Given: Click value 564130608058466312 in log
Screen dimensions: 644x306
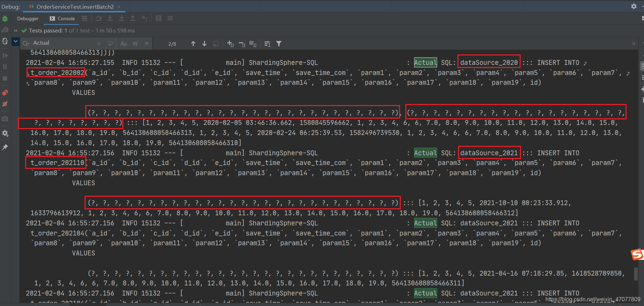Looking at the screenshot, I should tap(480, 213).
